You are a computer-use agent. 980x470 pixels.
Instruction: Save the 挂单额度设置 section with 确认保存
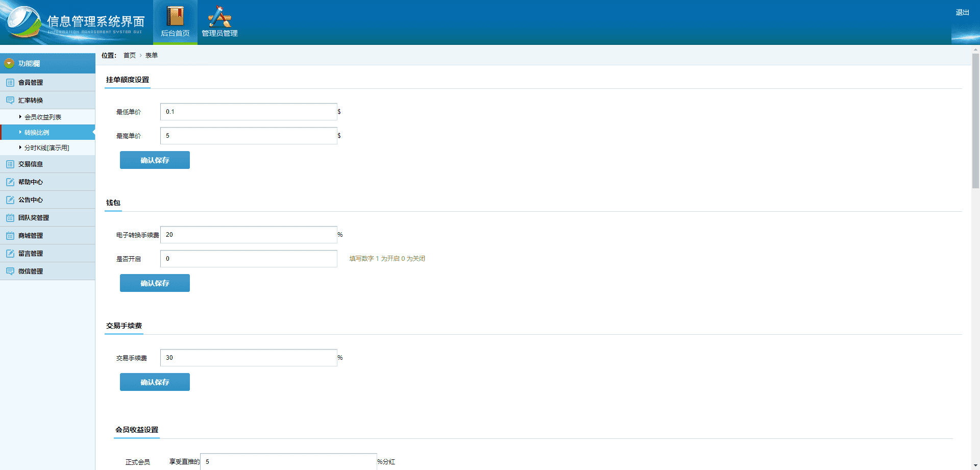pyautogui.click(x=155, y=160)
